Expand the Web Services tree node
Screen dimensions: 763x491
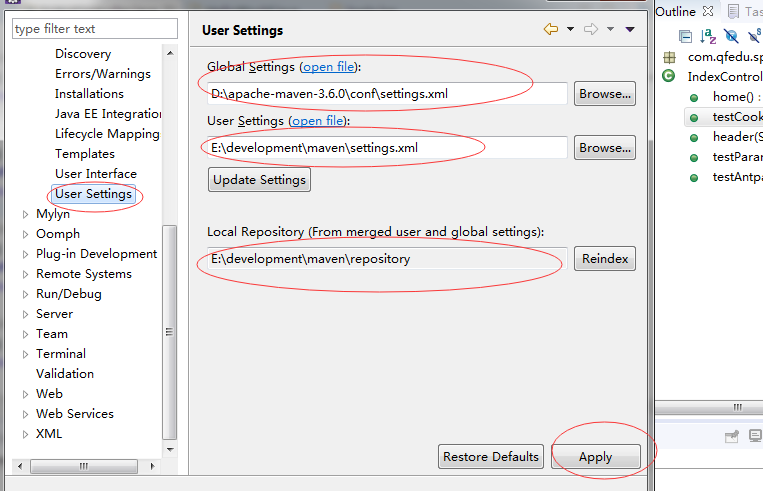(x=26, y=414)
